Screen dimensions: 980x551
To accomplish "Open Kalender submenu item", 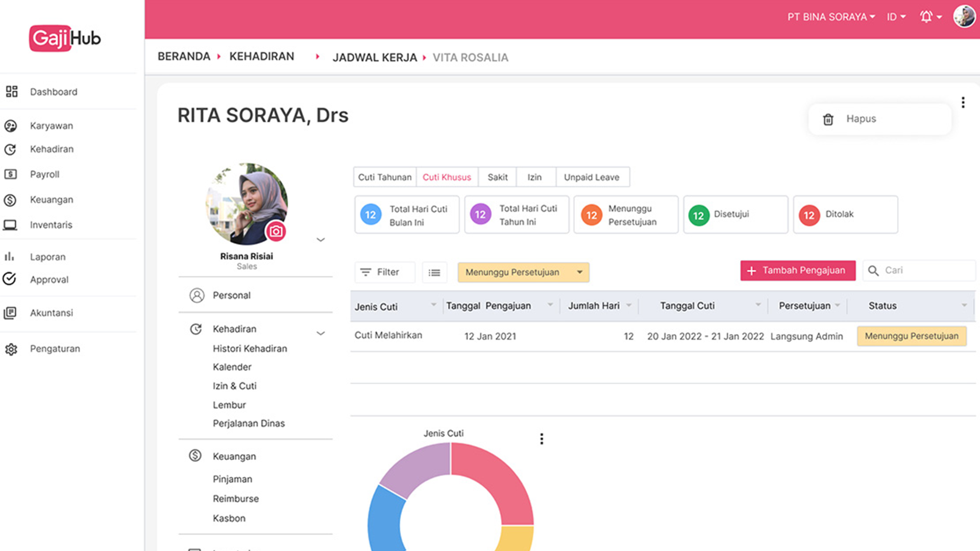I will [232, 367].
